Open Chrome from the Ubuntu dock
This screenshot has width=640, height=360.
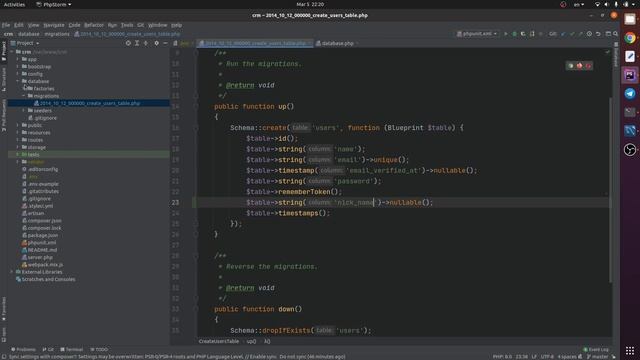click(x=630, y=38)
